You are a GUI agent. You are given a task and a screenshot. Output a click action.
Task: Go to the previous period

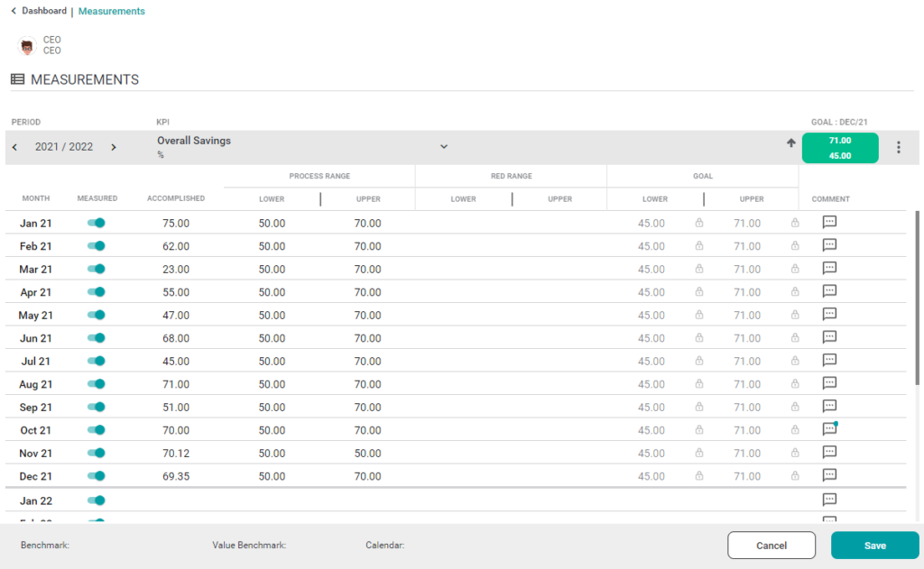pos(14,147)
